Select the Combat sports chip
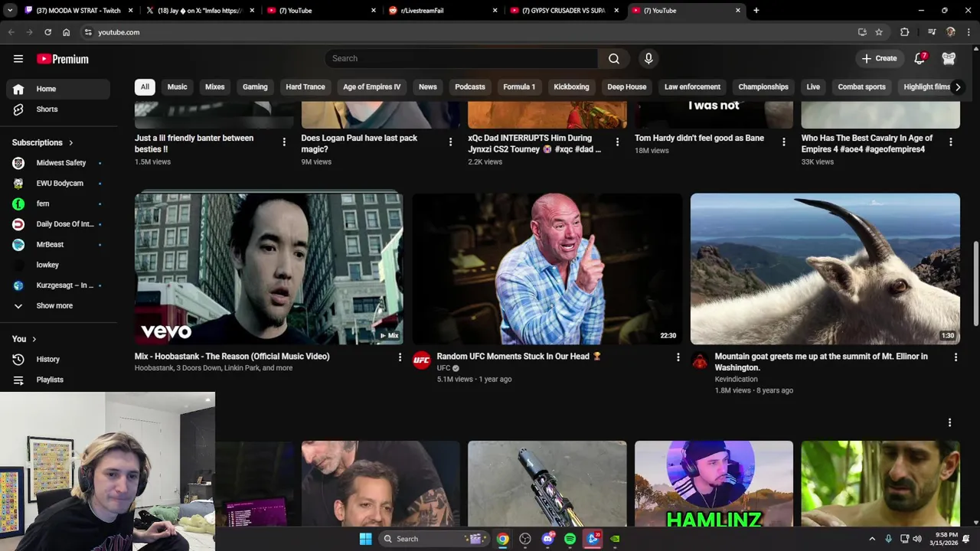Viewport: 980px width, 551px height. point(861,87)
